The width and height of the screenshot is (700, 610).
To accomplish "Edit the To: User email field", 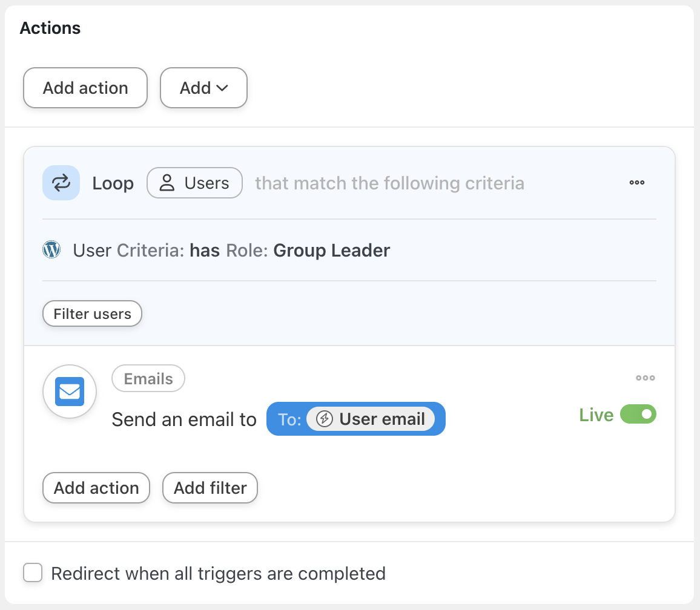I will (356, 419).
